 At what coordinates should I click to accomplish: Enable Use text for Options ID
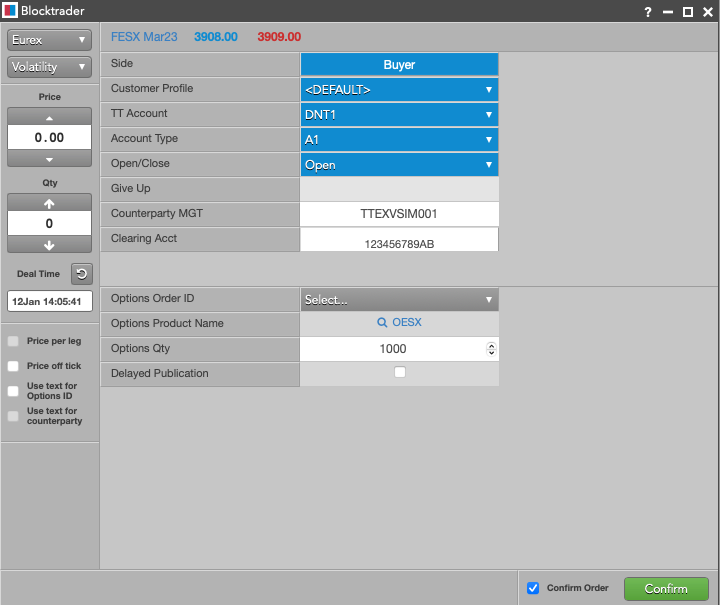pyautogui.click(x=13, y=391)
